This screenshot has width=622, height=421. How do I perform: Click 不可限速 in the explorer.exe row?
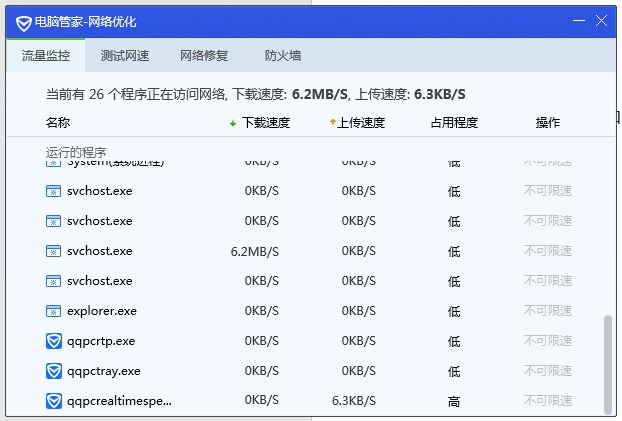pos(548,311)
